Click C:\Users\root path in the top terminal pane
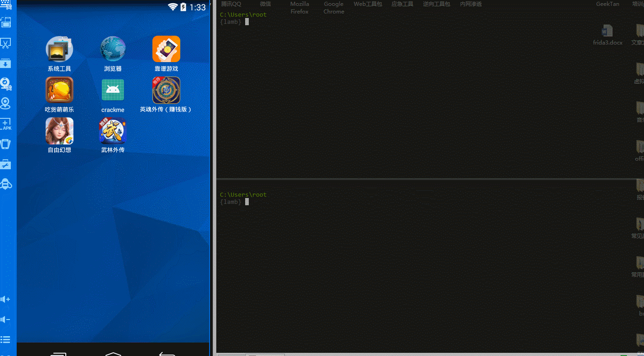Image resolution: width=644 pixels, height=356 pixels. tap(243, 14)
